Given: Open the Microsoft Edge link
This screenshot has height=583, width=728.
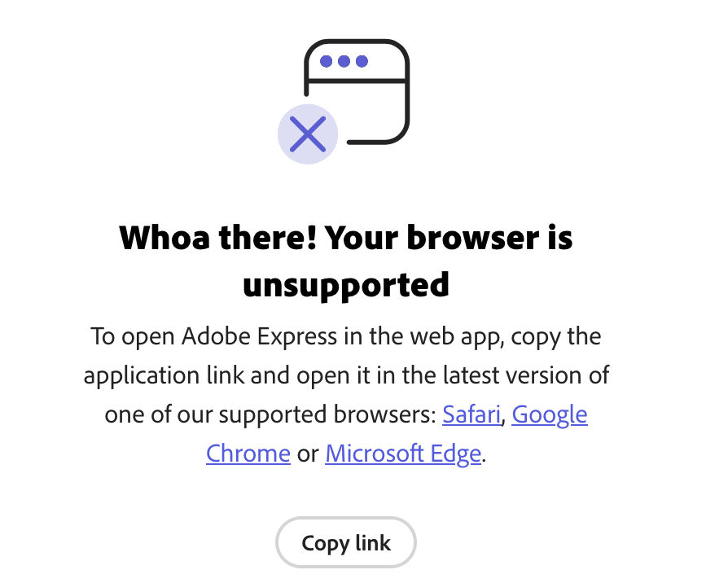Looking at the screenshot, I should click(x=402, y=453).
